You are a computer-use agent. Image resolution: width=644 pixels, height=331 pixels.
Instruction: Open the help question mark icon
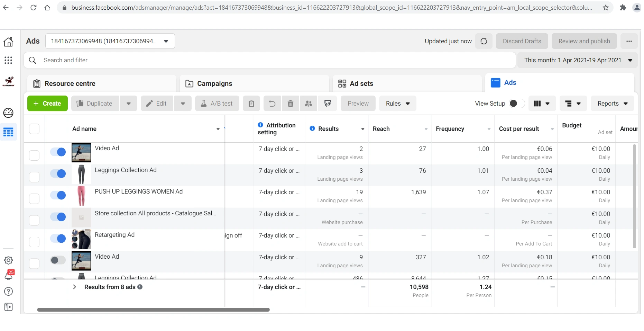(x=8, y=292)
